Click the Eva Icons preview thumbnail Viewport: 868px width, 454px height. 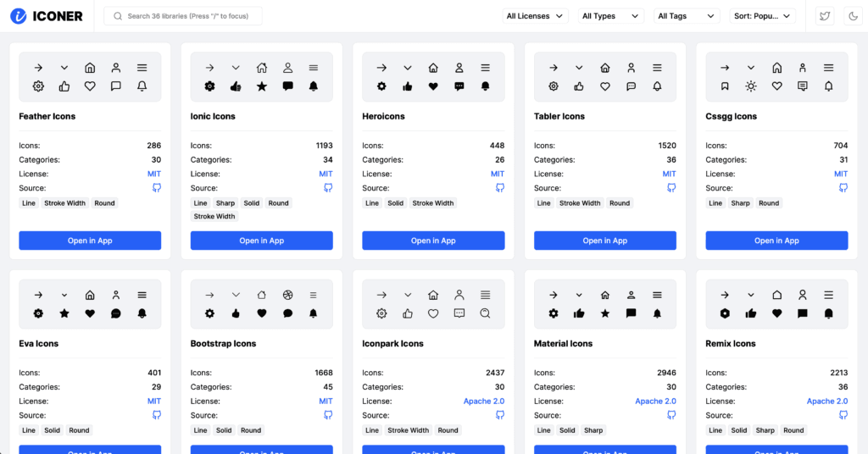tap(90, 304)
